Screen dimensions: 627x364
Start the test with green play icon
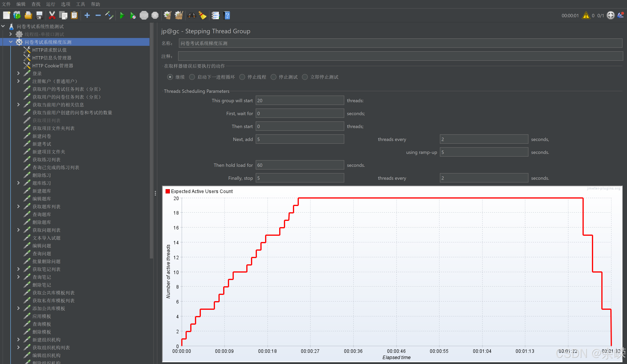pyautogui.click(x=122, y=15)
